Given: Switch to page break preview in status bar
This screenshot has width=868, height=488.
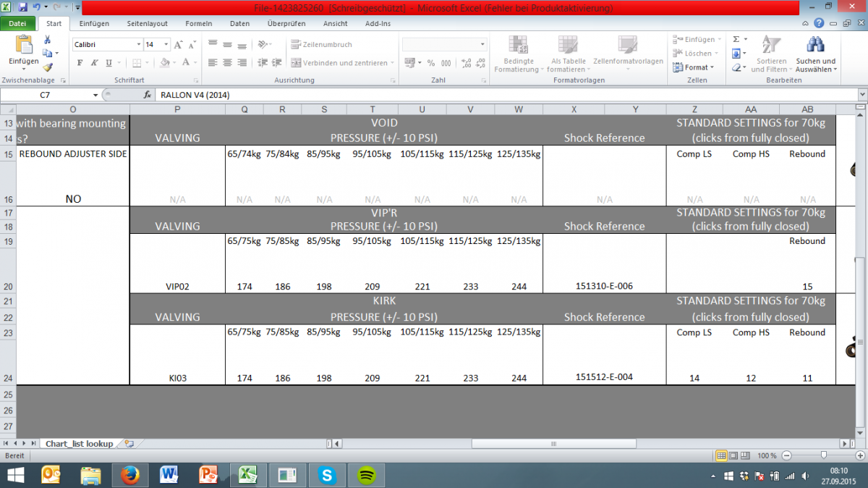Looking at the screenshot, I should [745, 455].
